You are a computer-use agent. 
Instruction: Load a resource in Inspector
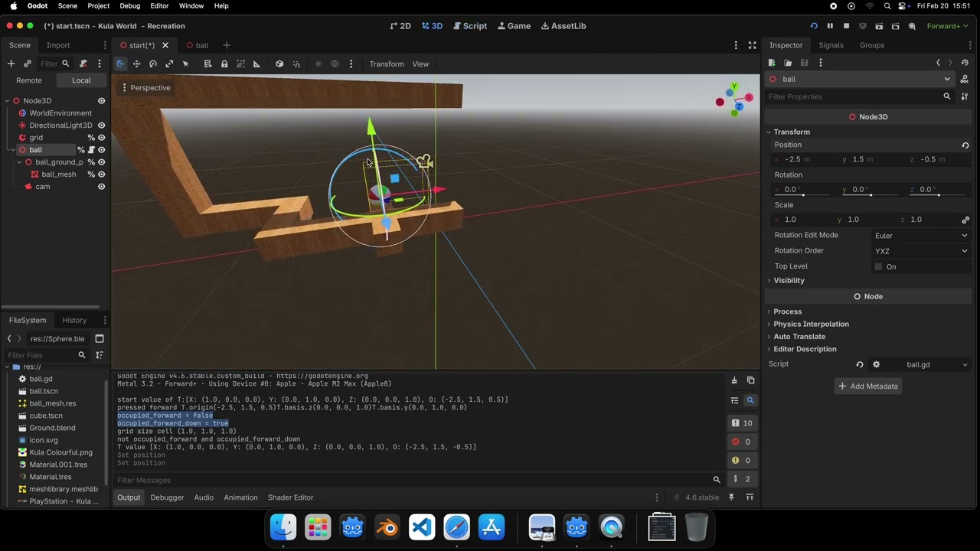[x=788, y=63]
